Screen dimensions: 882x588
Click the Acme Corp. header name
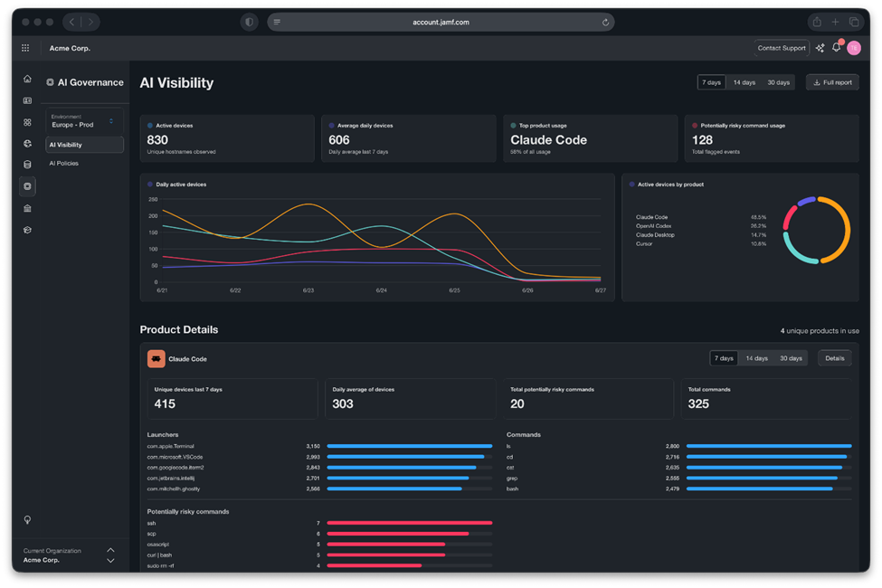pyautogui.click(x=70, y=48)
